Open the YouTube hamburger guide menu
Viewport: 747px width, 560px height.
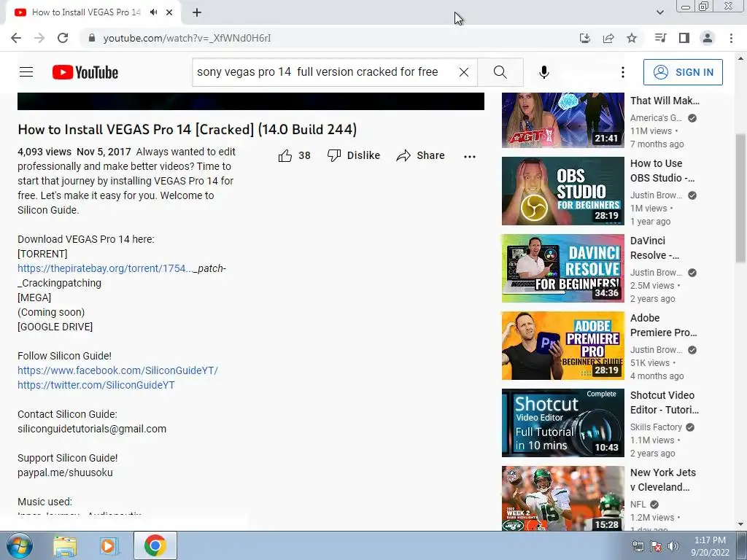tap(26, 72)
